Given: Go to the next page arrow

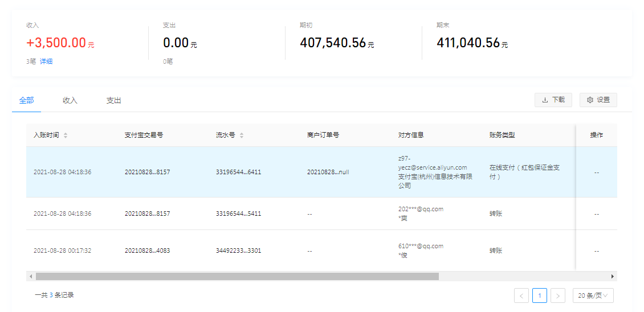Looking at the screenshot, I should click(x=559, y=295).
